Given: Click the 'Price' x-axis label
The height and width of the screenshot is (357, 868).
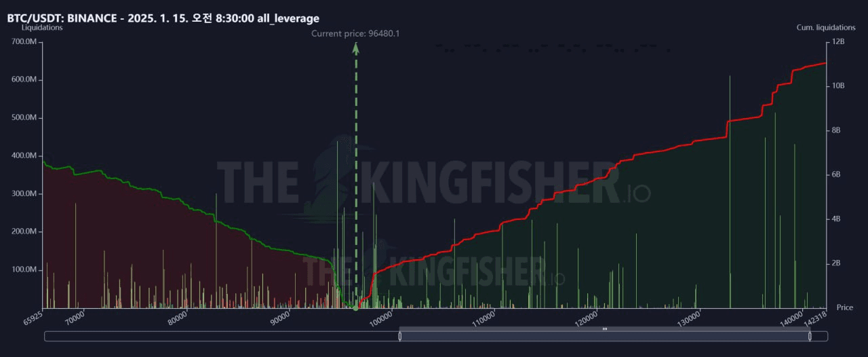Looking at the screenshot, I should (845, 307).
